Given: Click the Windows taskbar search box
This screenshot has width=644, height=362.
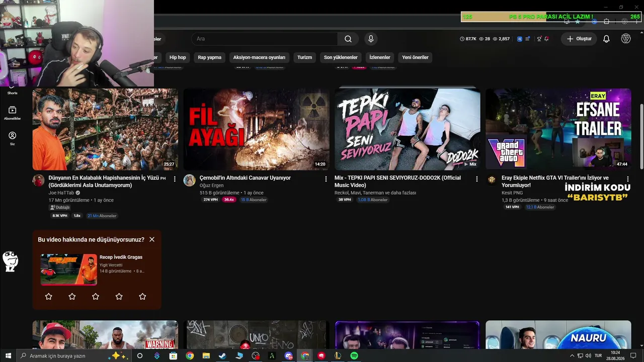Looking at the screenshot, I should pyautogui.click(x=73, y=356).
